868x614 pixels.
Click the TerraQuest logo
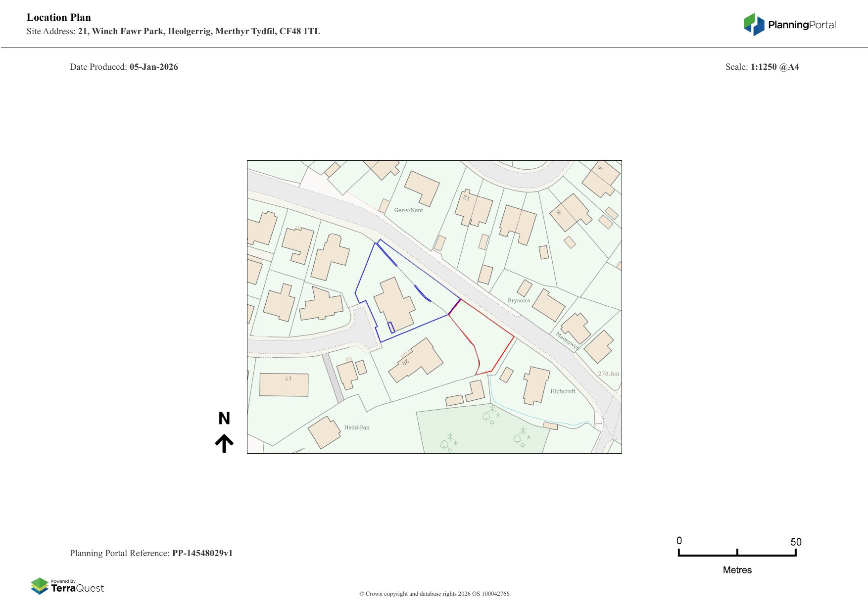coord(67,586)
